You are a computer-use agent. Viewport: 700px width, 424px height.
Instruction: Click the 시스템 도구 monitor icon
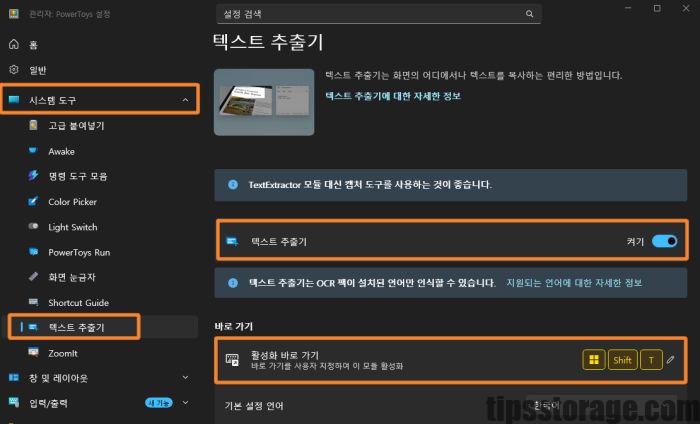click(x=14, y=100)
